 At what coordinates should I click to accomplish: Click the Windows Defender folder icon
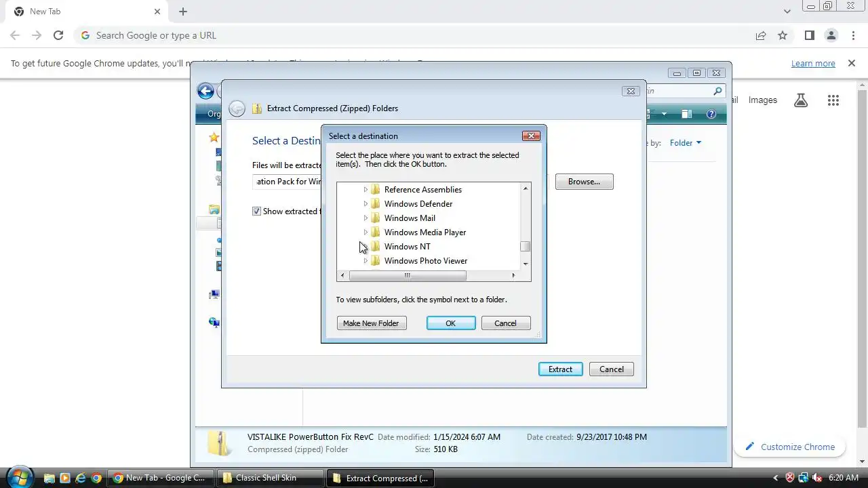(376, 204)
